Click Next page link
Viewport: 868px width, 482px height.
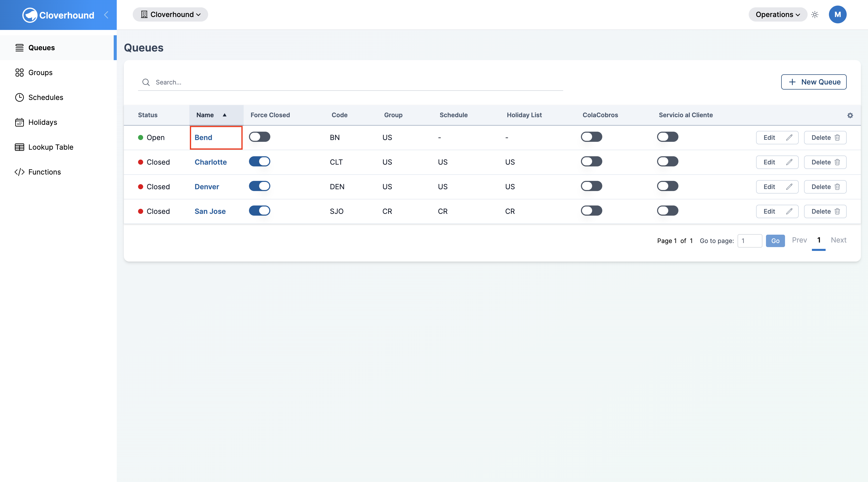click(x=838, y=240)
